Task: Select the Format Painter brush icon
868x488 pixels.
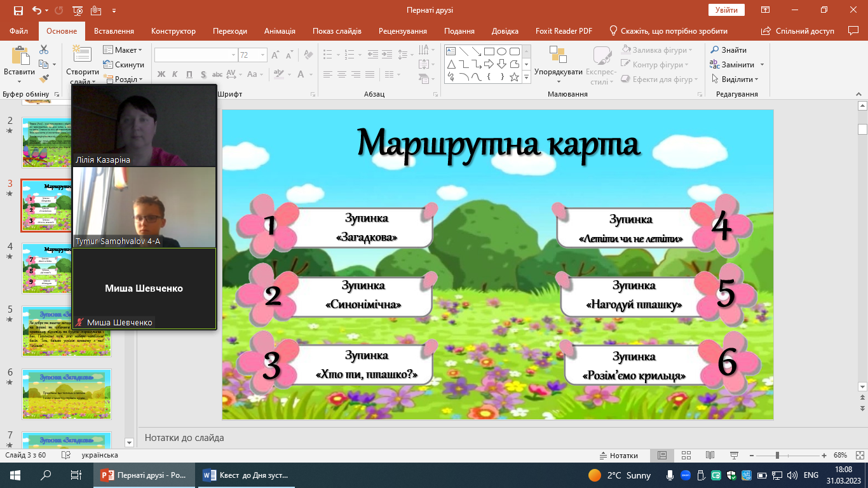Action: point(44,79)
